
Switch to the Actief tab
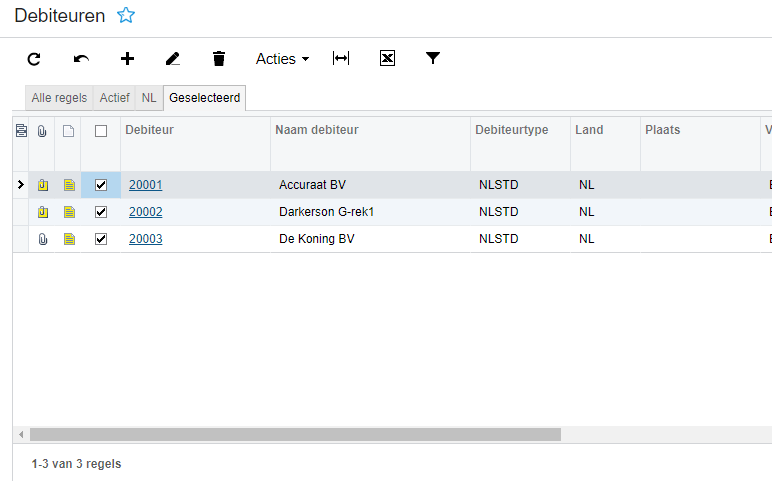tap(114, 98)
